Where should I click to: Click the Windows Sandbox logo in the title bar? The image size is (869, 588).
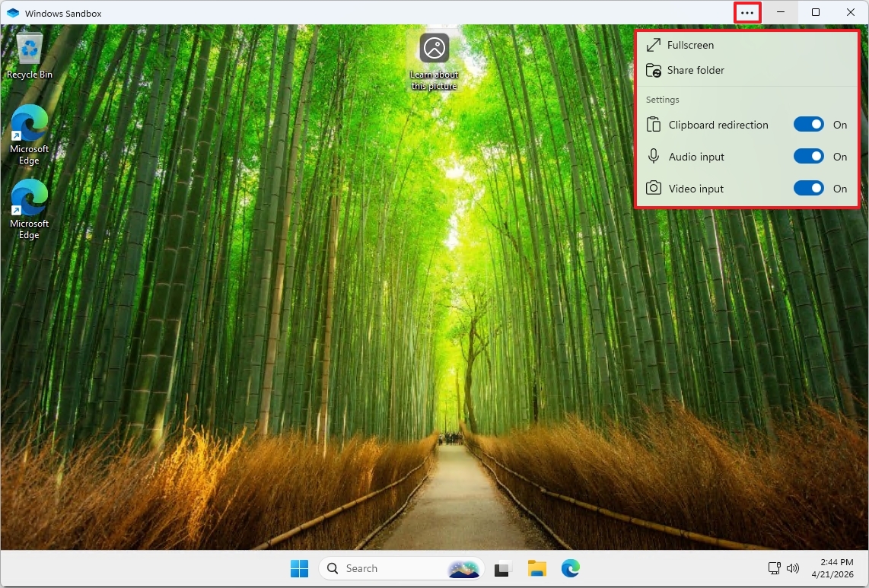[x=12, y=12]
